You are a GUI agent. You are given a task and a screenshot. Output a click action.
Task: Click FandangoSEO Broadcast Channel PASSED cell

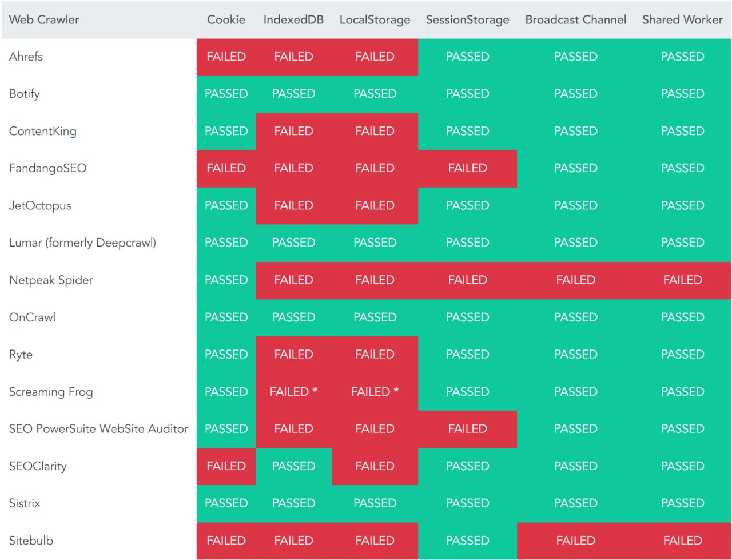575,168
